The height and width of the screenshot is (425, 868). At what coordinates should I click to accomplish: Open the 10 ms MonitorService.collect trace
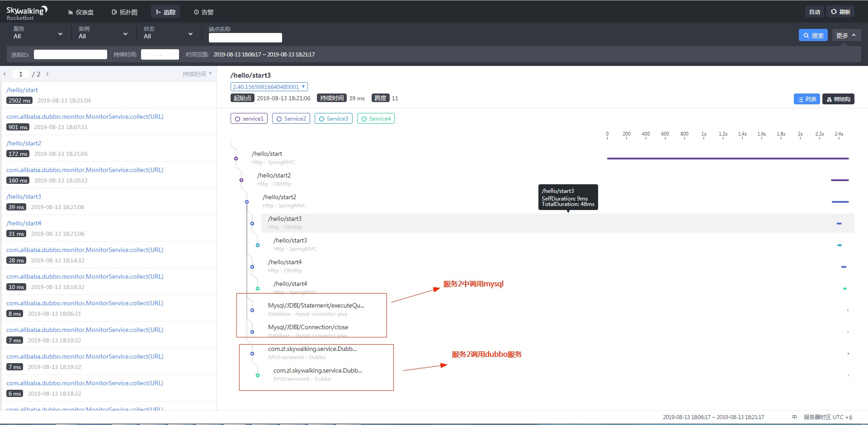(109, 281)
